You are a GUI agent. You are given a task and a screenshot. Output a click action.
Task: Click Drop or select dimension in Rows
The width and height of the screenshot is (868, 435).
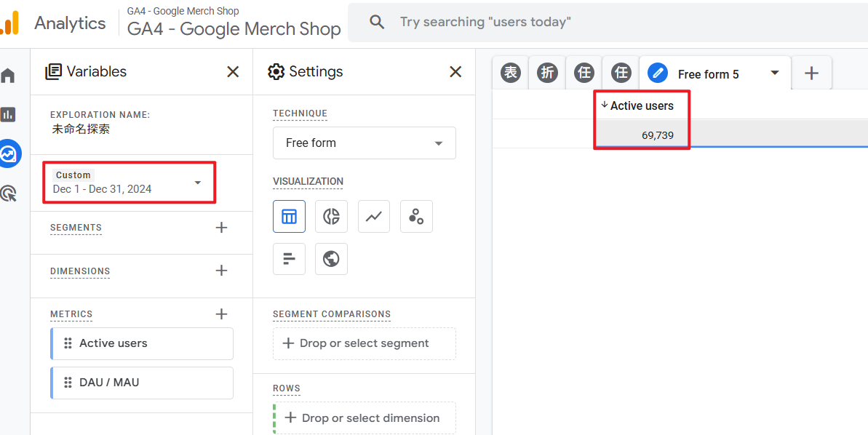[x=365, y=418]
